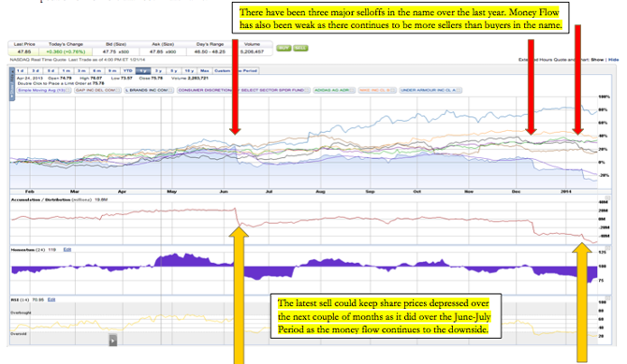Screen dimensions: 627x364
Task: Select the 3 y time range tab
Action: (x=158, y=71)
